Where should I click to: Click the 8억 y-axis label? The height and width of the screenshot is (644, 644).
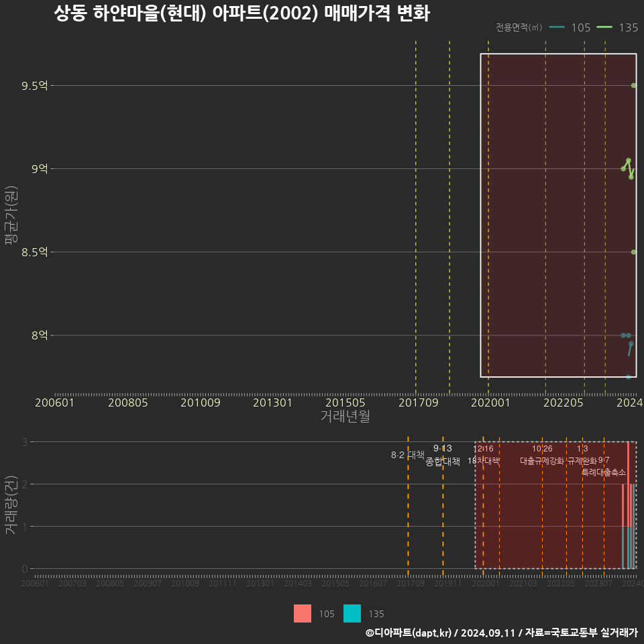(x=40, y=335)
